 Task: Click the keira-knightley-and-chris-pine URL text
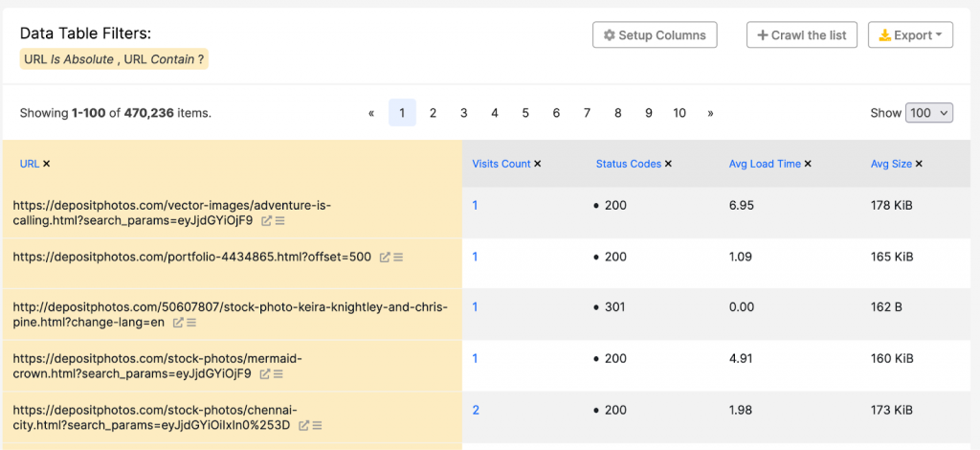(230, 314)
